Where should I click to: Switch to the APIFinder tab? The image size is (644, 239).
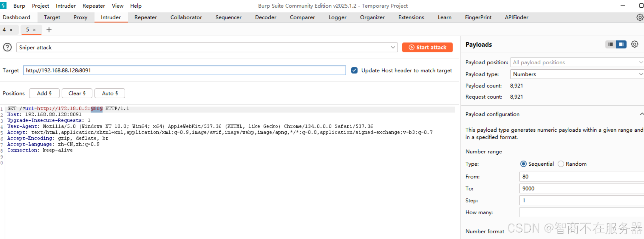point(517,17)
